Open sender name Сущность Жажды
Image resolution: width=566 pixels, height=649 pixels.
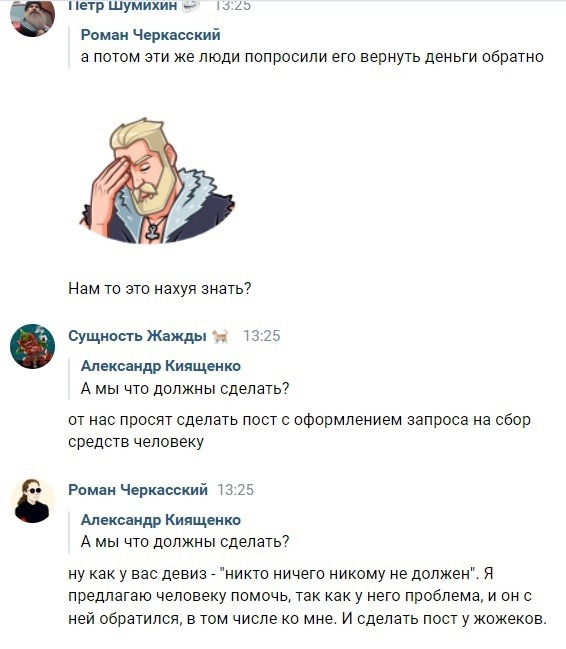pos(137,336)
